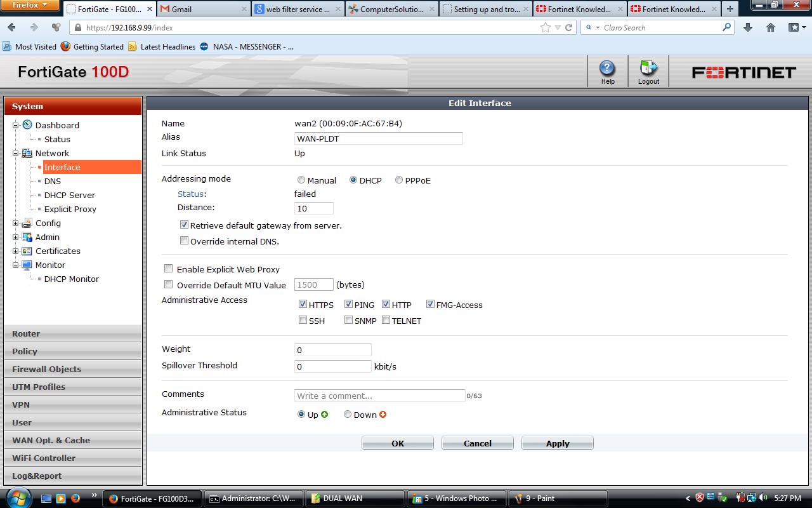812x508 pixels.
Task: Select PPPoE addressing mode
Action: 399,180
